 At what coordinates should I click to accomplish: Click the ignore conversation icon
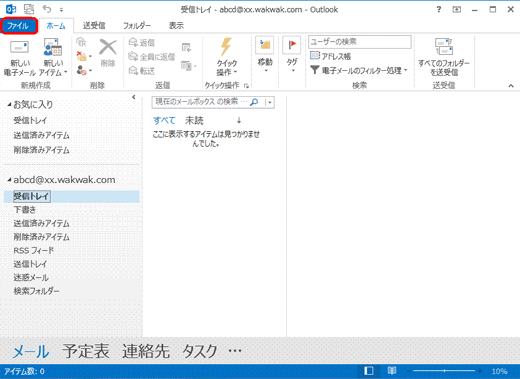81,42
